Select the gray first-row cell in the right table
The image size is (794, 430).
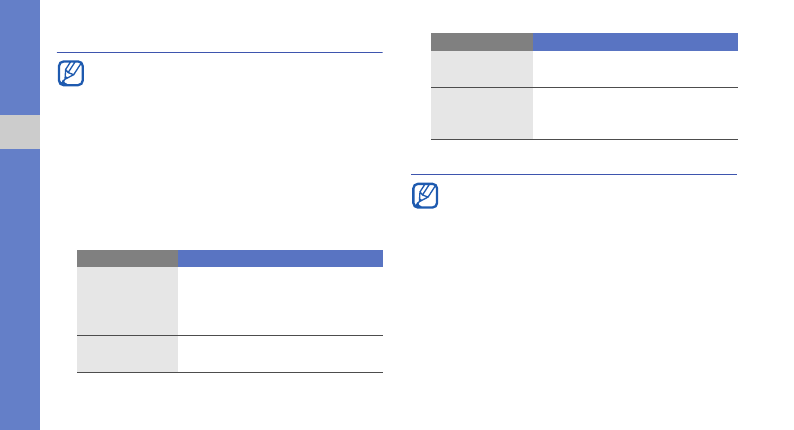pyautogui.click(x=481, y=69)
